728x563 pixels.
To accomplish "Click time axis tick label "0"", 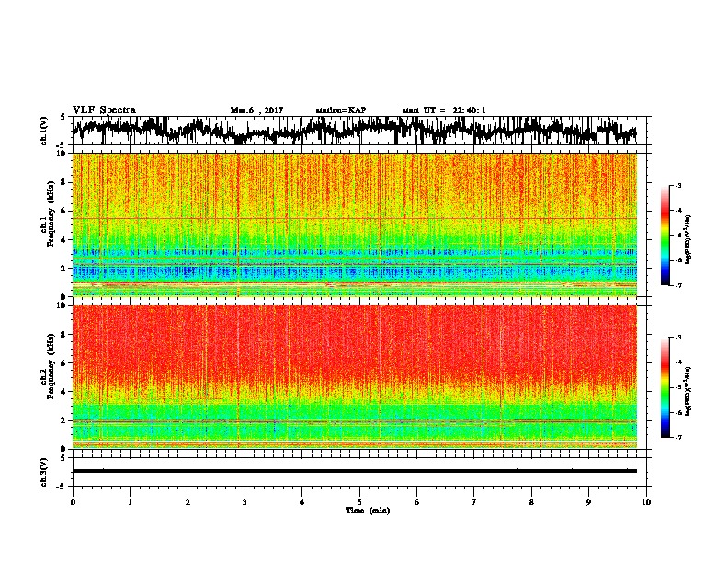I will 73,502.
